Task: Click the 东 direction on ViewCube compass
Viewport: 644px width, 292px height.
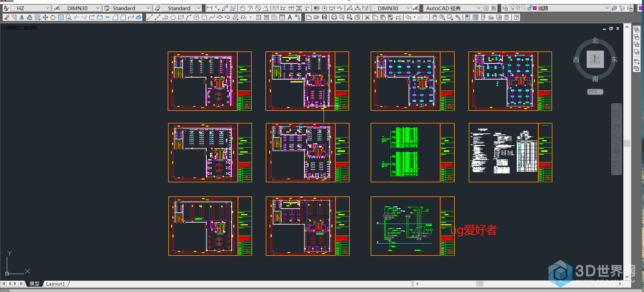Action: pos(614,60)
